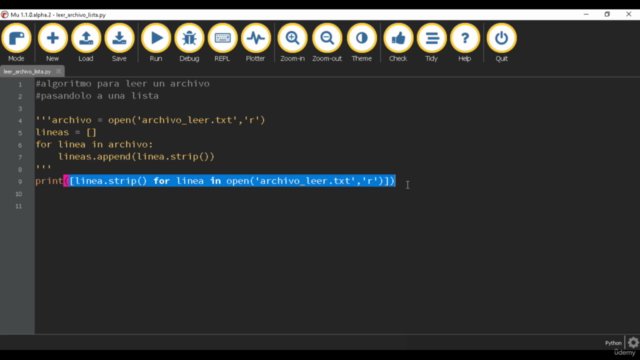Click the line 'for linea in archivo:'

coord(94,144)
